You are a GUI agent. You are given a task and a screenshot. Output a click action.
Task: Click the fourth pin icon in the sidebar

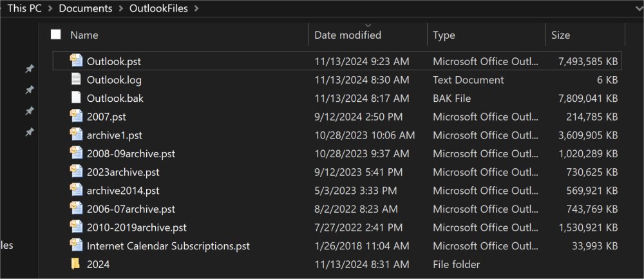click(x=30, y=132)
